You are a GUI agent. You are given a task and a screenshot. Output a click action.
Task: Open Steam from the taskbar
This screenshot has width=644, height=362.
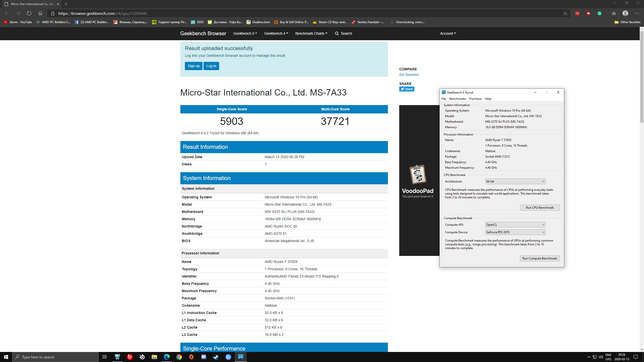click(x=216, y=357)
